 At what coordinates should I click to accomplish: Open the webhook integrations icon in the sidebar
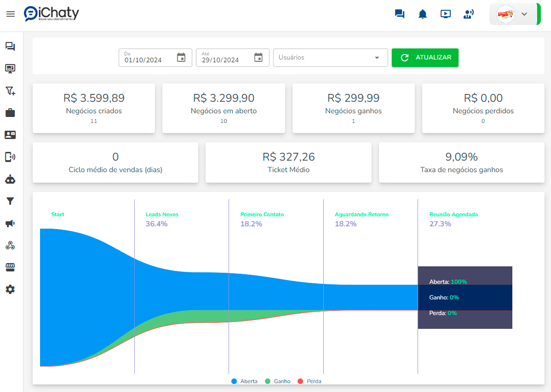[x=10, y=245]
